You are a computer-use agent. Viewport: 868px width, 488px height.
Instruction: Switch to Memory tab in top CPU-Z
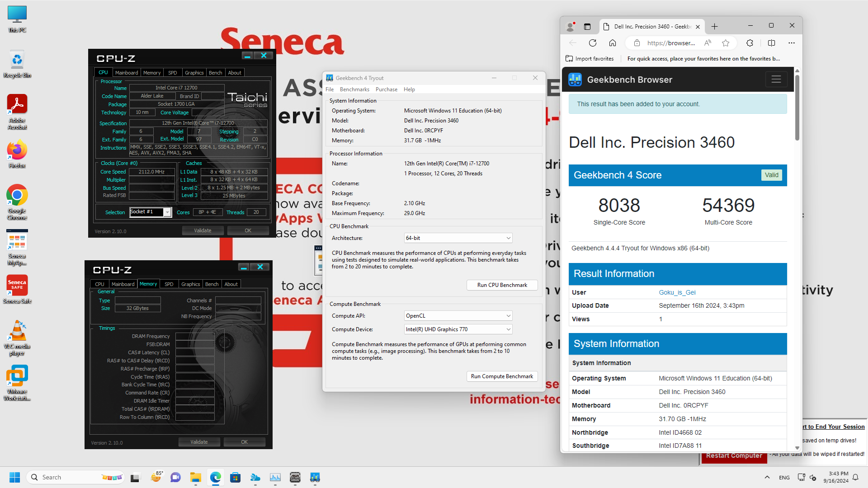pyautogui.click(x=152, y=73)
